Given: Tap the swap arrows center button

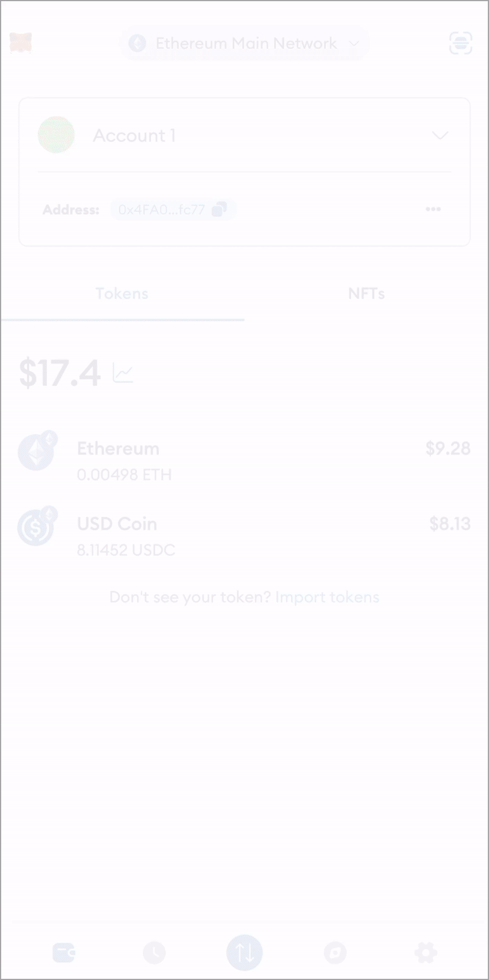Looking at the screenshot, I should [x=244, y=952].
